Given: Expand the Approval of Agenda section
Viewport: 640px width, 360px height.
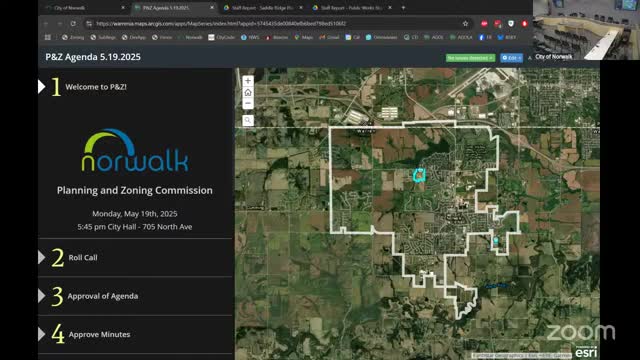Looking at the screenshot, I should (135, 296).
